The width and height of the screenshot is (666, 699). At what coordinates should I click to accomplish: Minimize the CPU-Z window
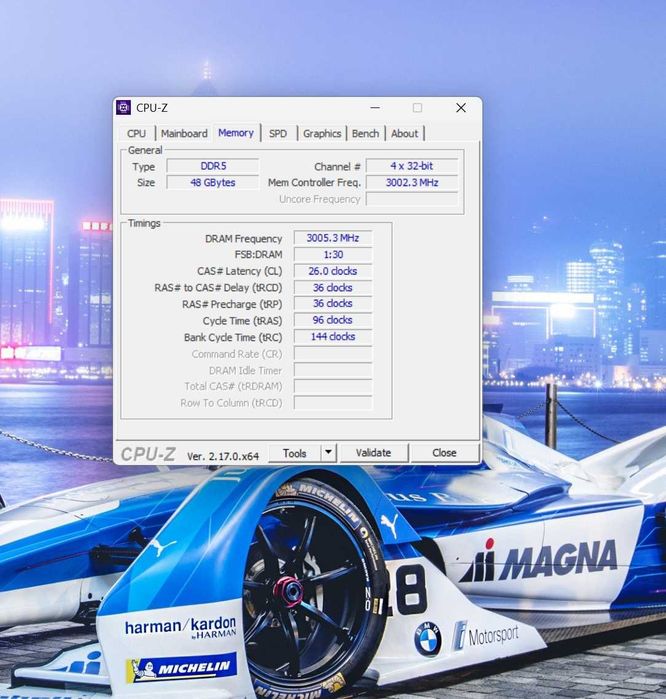[375, 107]
